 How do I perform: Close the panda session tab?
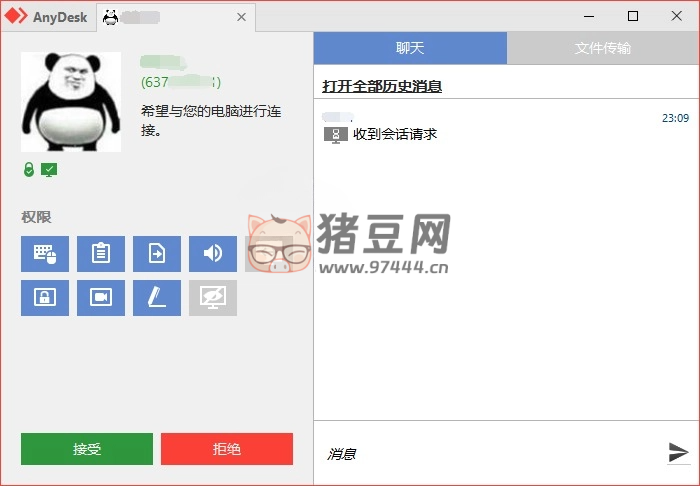241,17
